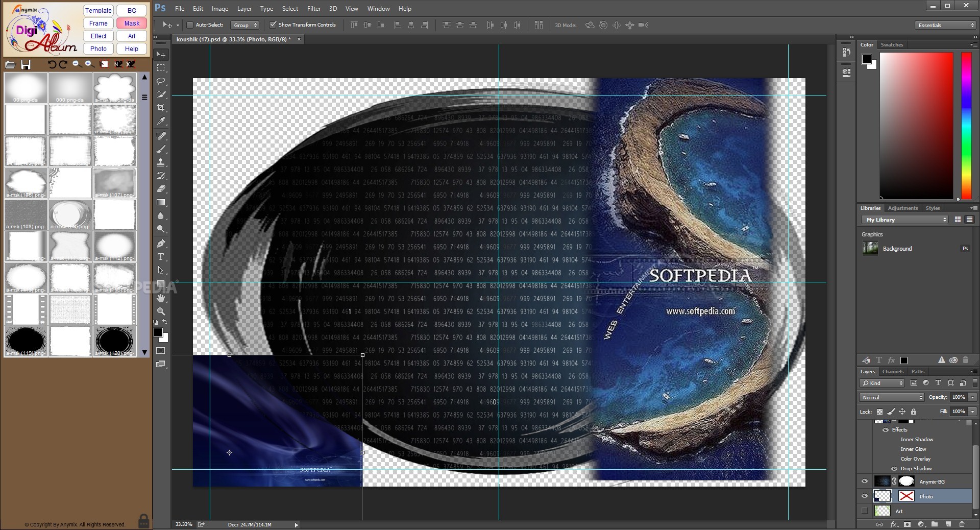The image size is (980, 530).
Task: Click the save floppy icon in Digi Album
Action: tap(26, 64)
